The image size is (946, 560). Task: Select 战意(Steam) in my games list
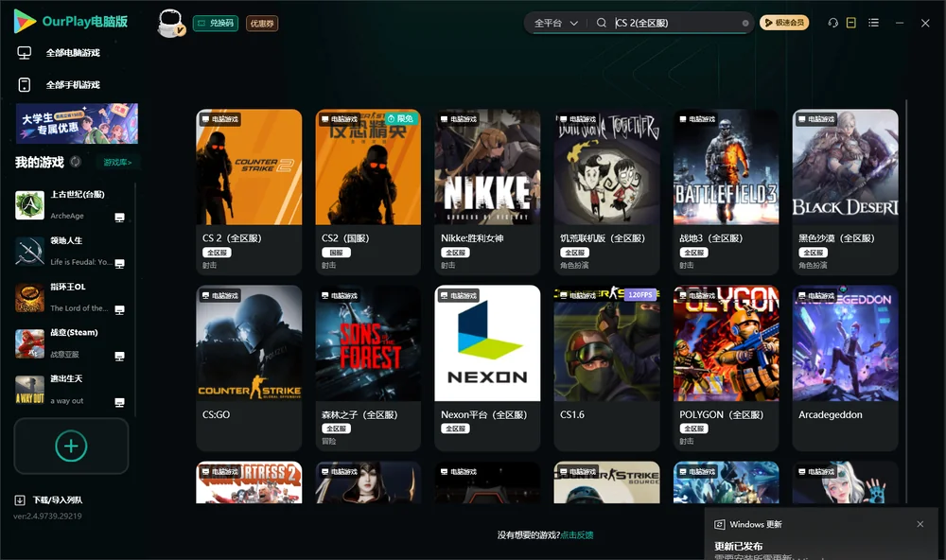[x=71, y=343]
